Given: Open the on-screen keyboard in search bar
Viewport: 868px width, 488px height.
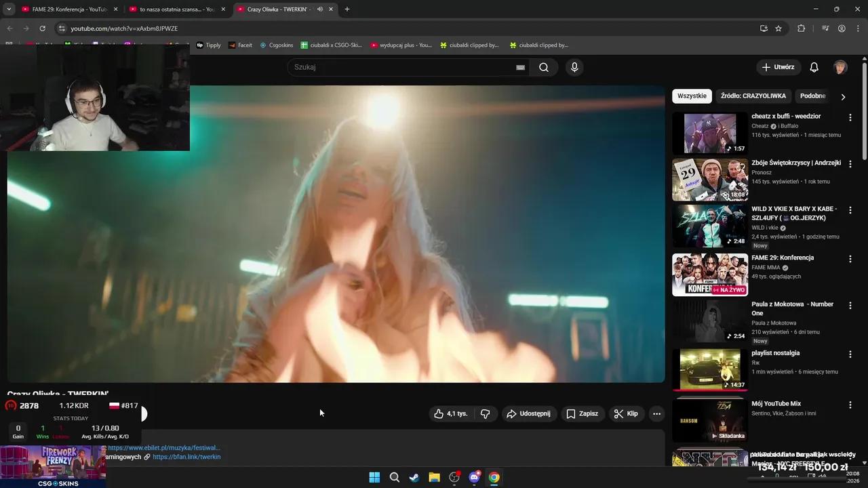Looking at the screenshot, I should click(520, 67).
